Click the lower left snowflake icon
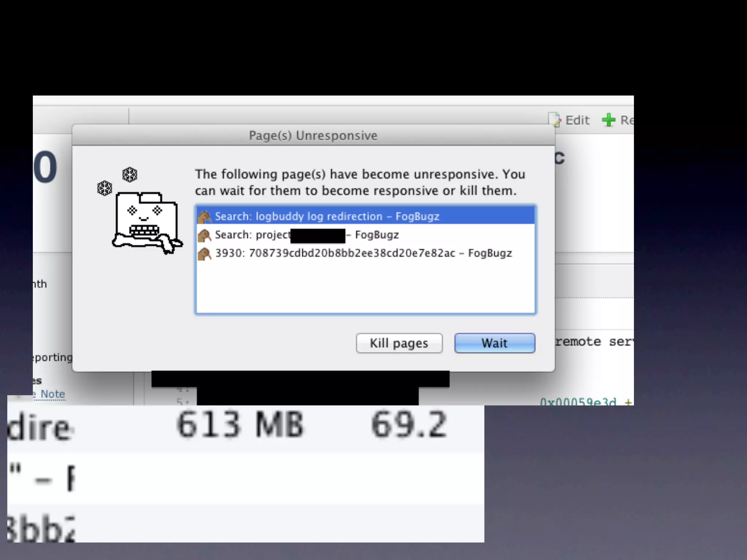The image size is (747, 560). pos(105,188)
